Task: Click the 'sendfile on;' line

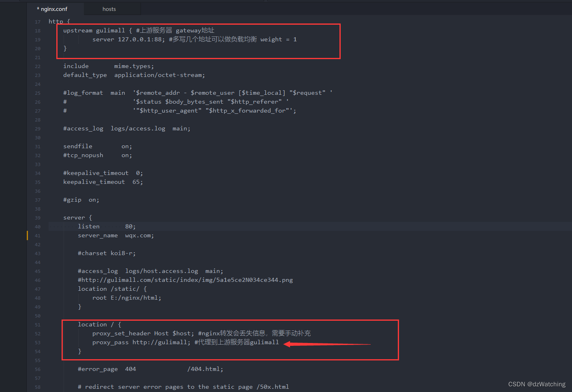Action: click(98, 146)
